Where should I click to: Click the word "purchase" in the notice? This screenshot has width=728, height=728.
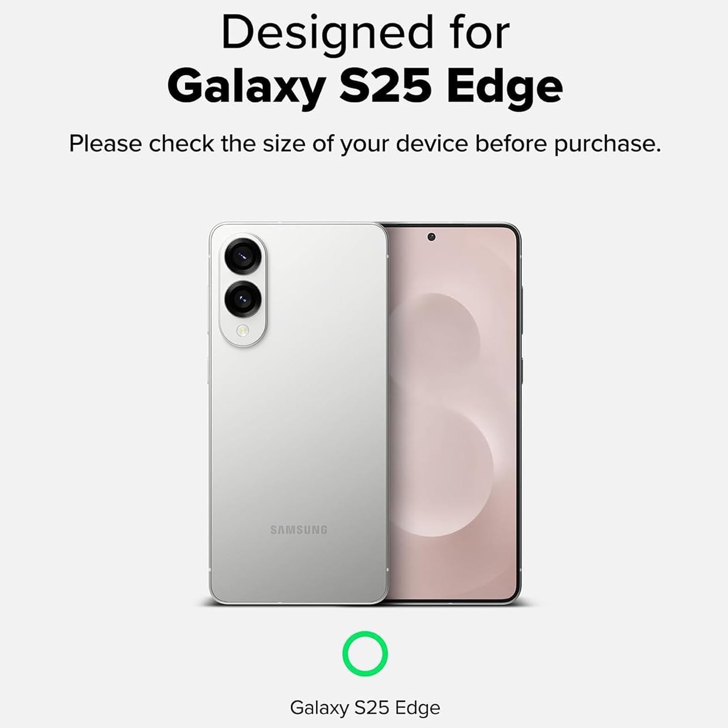(x=607, y=145)
